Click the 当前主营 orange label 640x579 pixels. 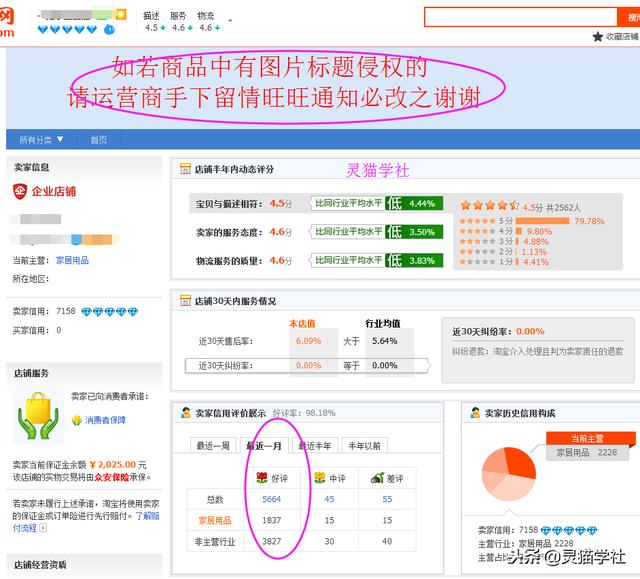[587, 439]
